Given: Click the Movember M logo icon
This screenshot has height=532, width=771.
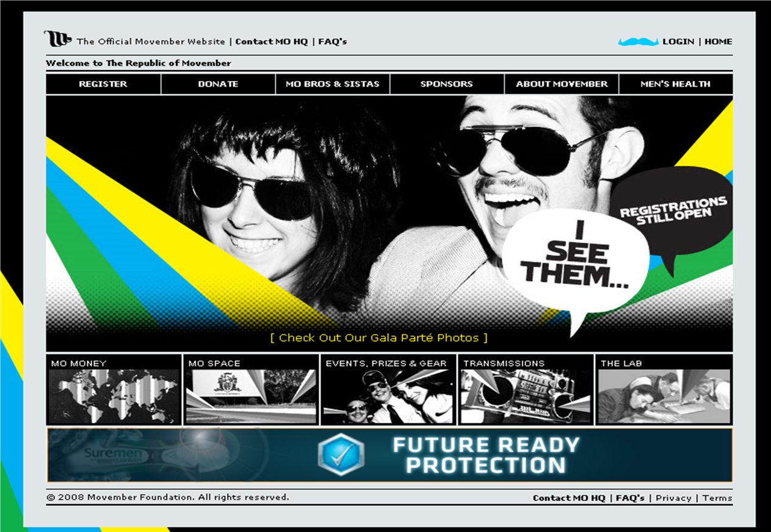Looking at the screenshot, I should point(57,39).
